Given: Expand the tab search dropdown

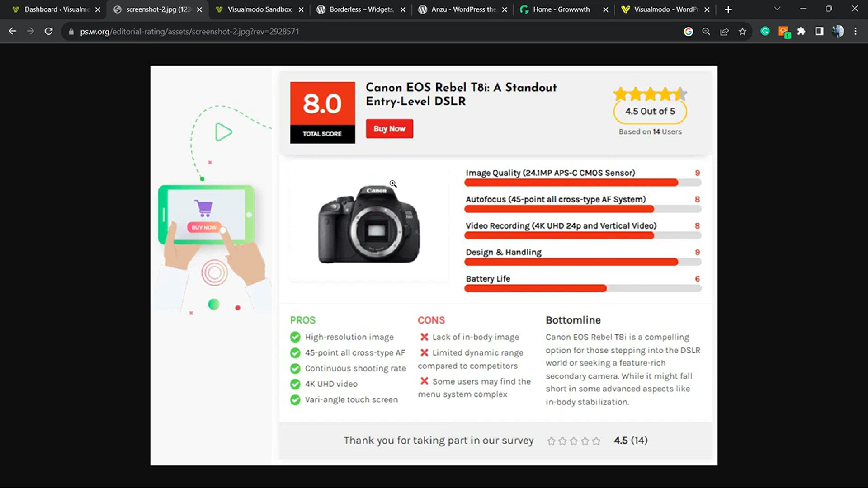Looking at the screenshot, I should (x=777, y=9).
